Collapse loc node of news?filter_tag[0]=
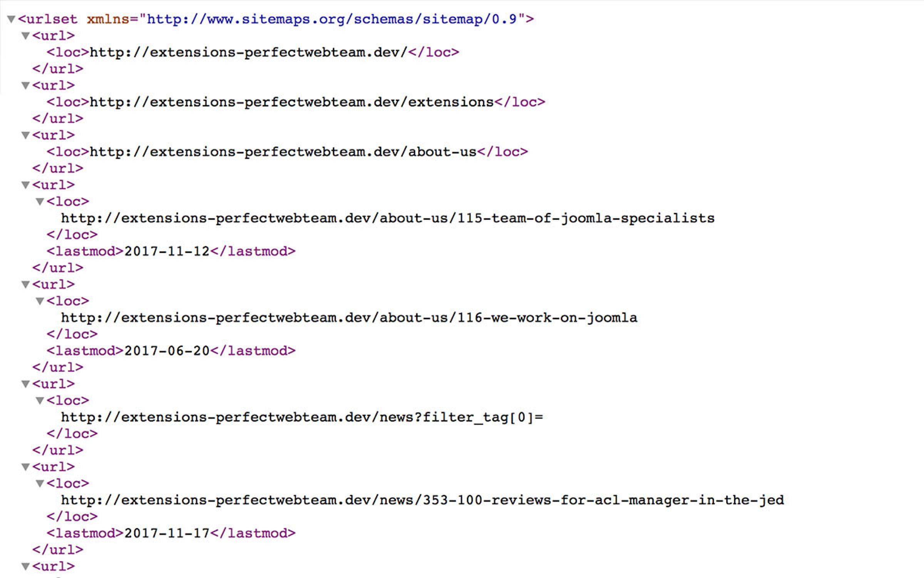 click(x=40, y=401)
